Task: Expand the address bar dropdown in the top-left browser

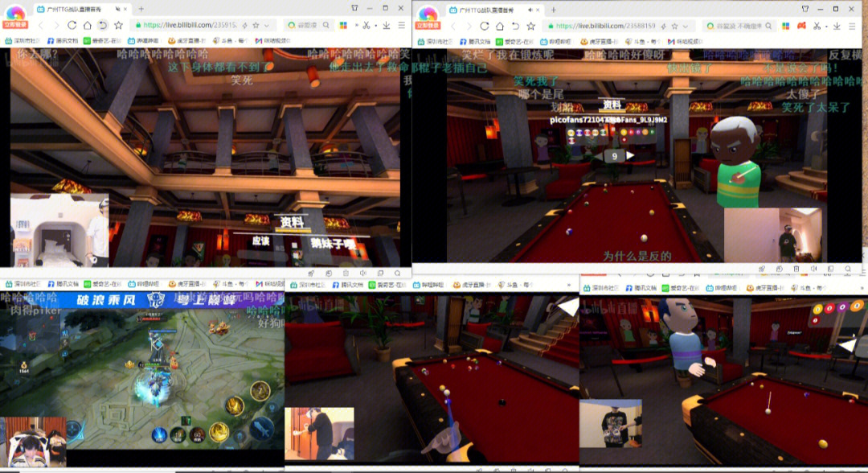Action: click(x=267, y=26)
